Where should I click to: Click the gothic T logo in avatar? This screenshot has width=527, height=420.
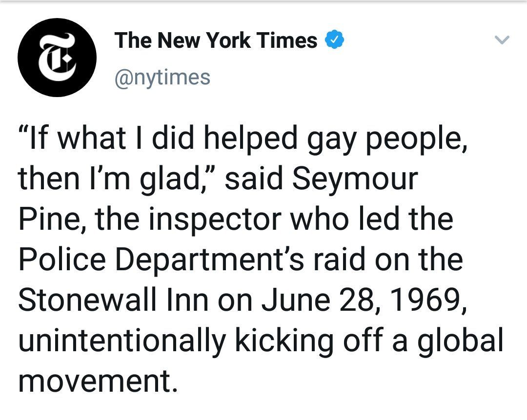tap(57, 57)
